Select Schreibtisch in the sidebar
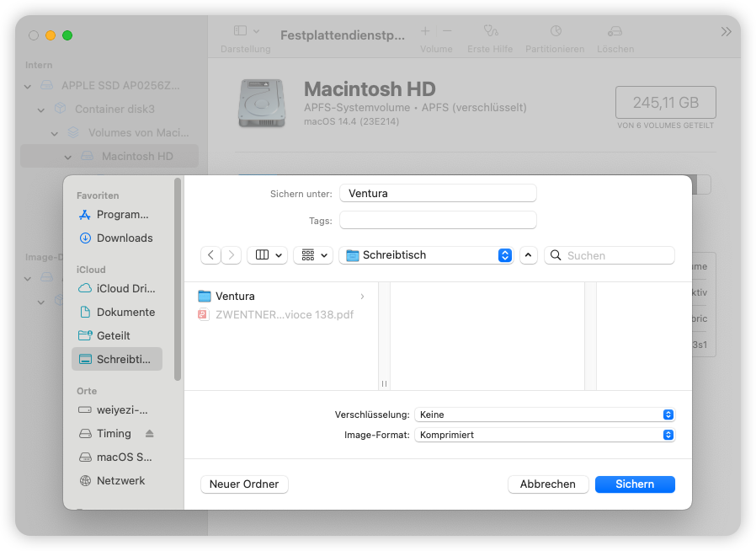 [x=117, y=360]
